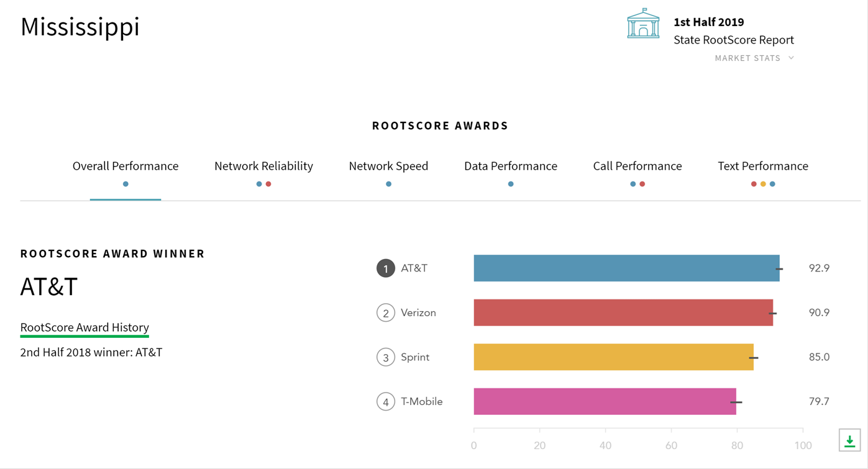Expand the Market Stats dropdown
The width and height of the screenshot is (868, 469).
754,58
